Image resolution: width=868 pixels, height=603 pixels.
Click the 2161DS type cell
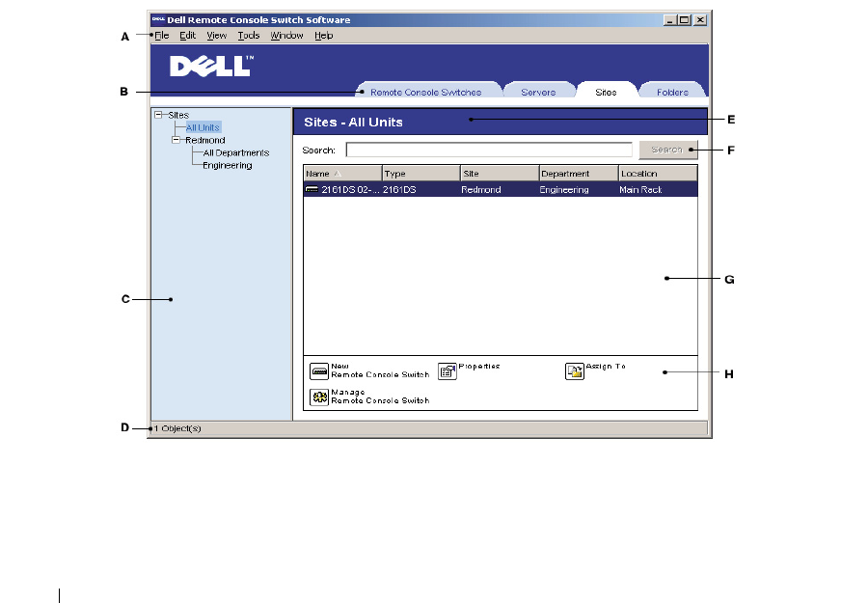[399, 189]
